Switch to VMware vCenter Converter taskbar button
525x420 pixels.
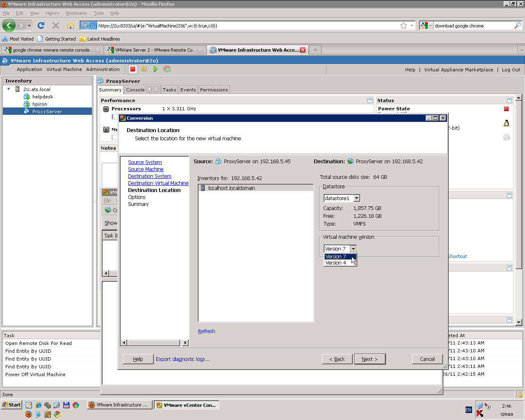(186, 405)
